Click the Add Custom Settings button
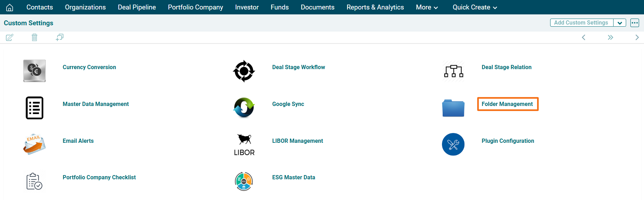644x200 pixels. 581,23
